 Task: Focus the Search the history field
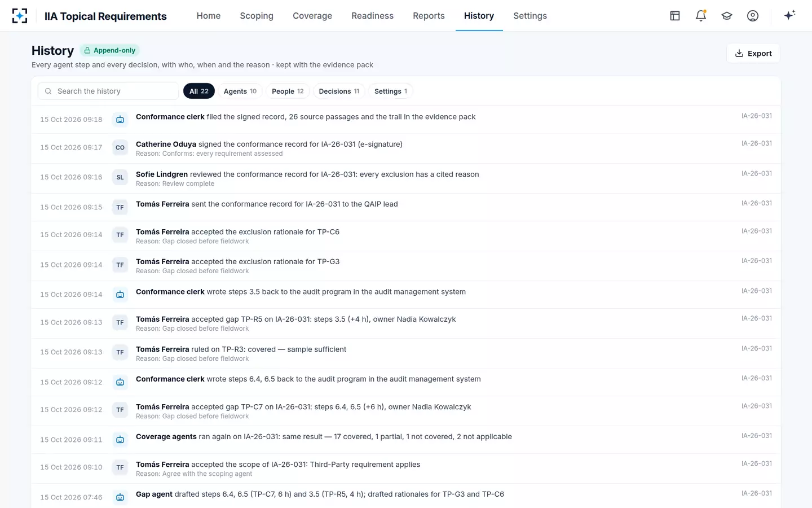[108, 91]
